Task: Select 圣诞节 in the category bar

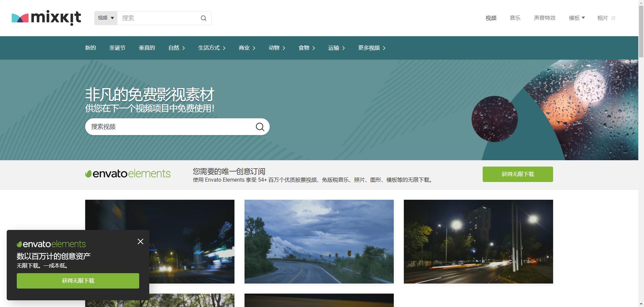Action: (117, 48)
